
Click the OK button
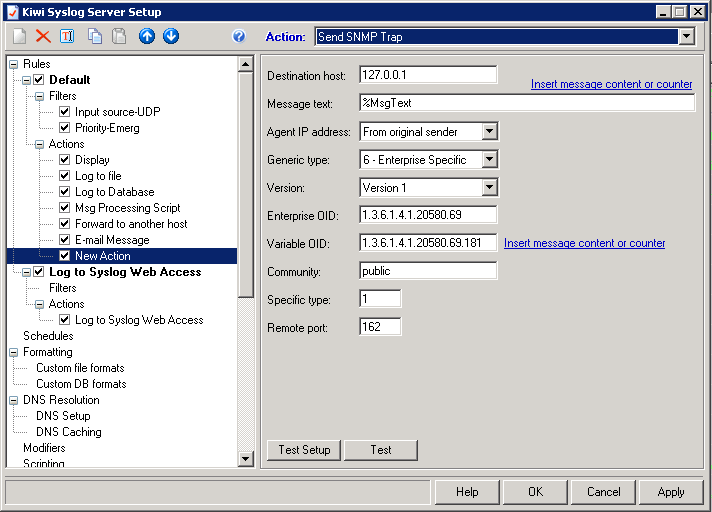click(x=535, y=492)
